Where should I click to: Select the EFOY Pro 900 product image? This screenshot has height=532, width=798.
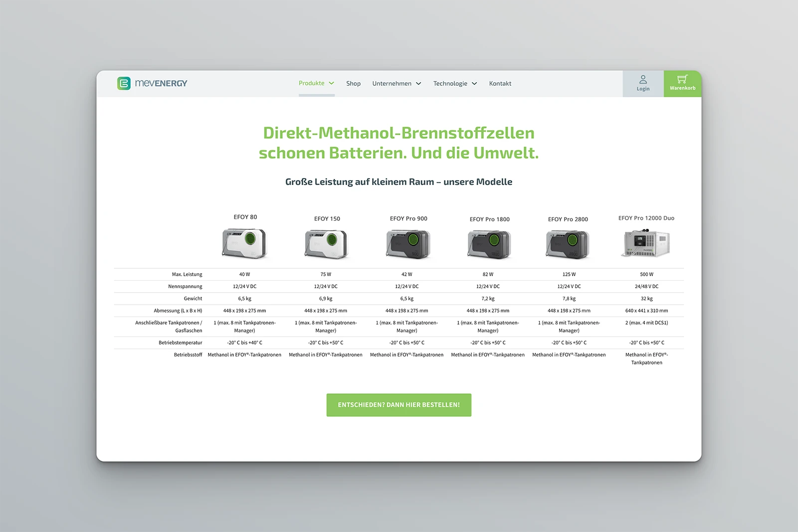point(408,244)
